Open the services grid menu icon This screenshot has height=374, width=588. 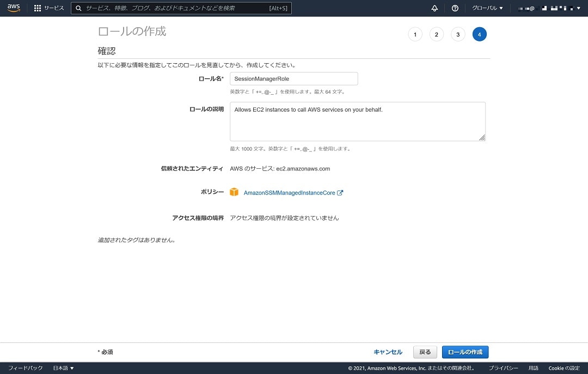pyautogui.click(x=38, y=8)
